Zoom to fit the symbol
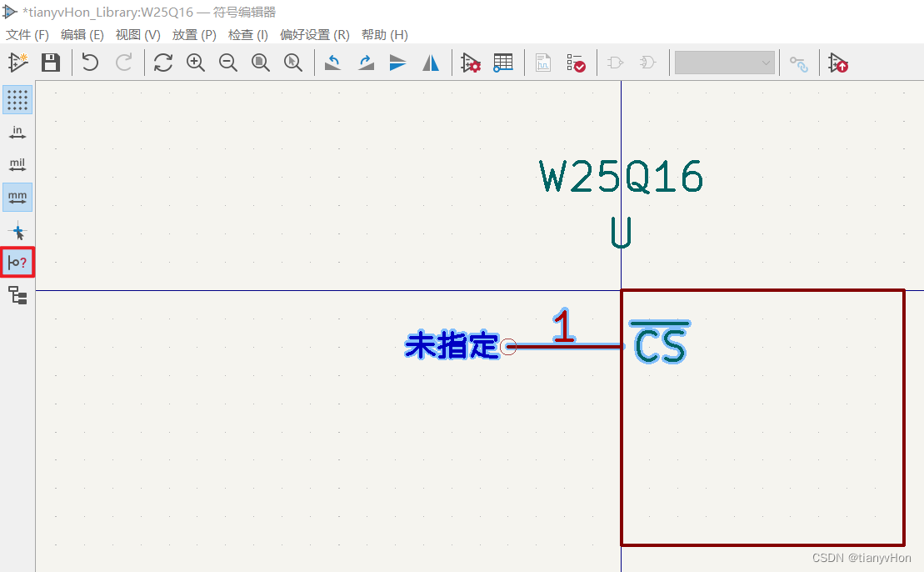 [261, 63]
